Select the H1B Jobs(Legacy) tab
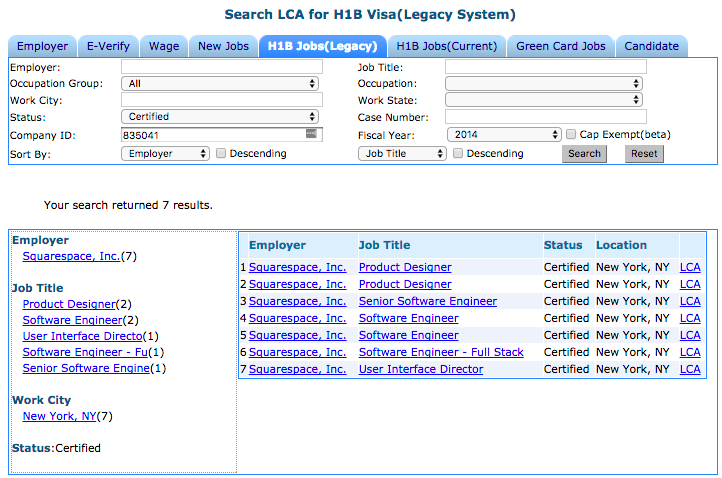The image size is (722, 478). tap(323, 46)
